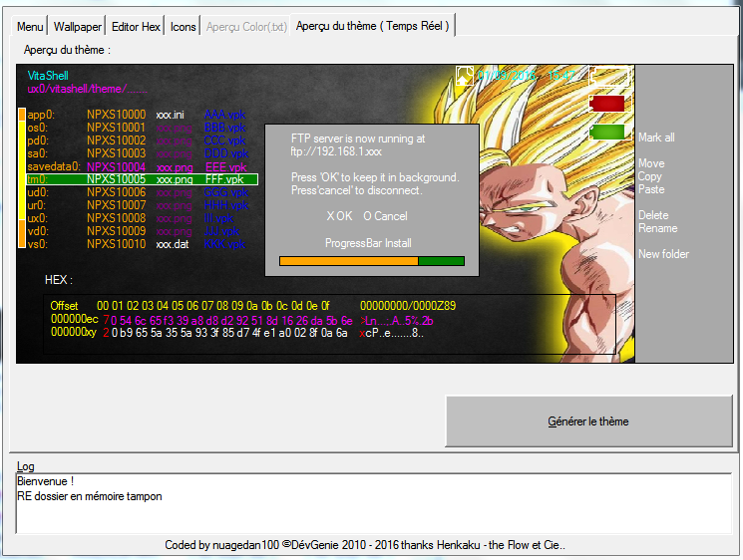Click the date 01/09/2016 text
This screenshot has height=560, width=743.
click(507, 76)
